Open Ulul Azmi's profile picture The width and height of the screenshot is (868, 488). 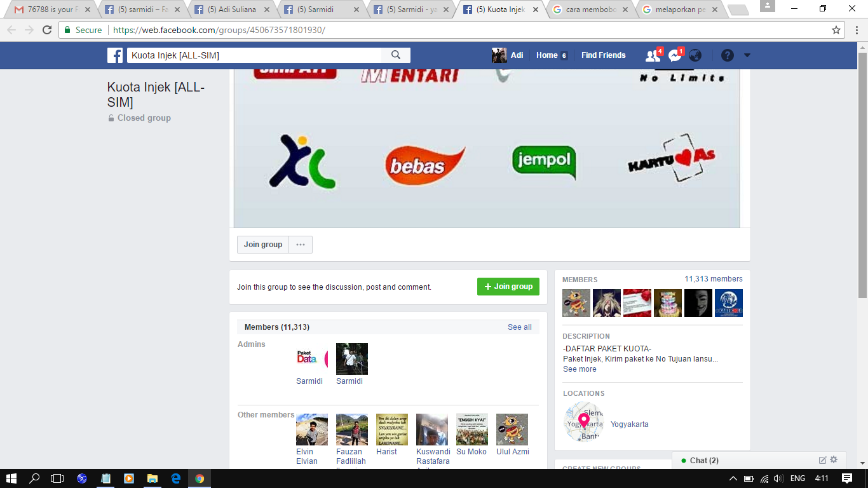pyautogui.click(x=512, y=430)
